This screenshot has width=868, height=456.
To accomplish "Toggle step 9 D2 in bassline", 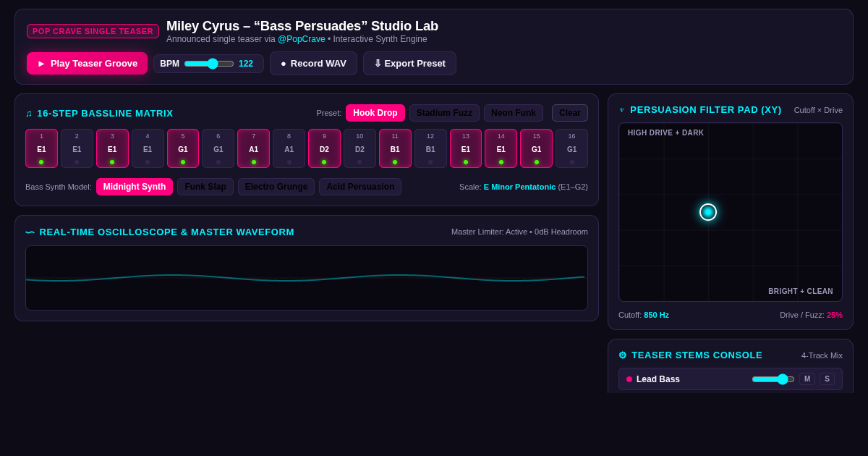I will (324, 148).
